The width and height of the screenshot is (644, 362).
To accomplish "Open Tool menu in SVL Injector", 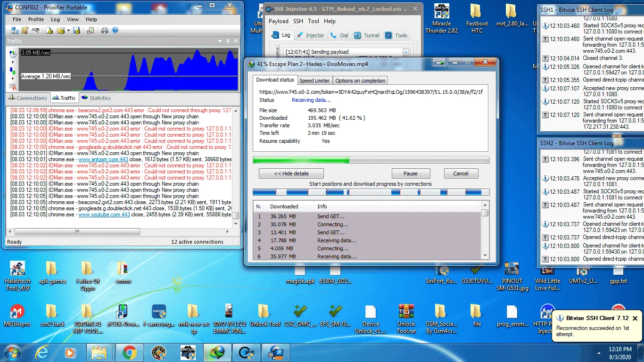I will 314,21.
